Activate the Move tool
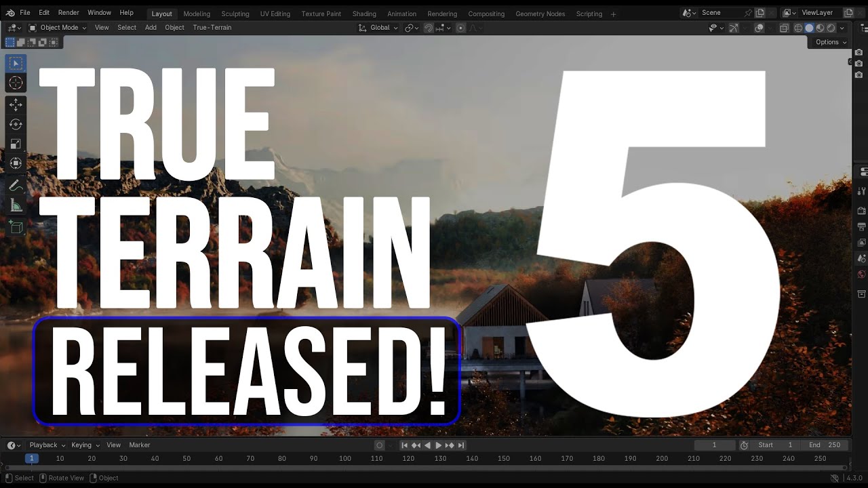This screenshot has width=868, height=488. point(16,105)
